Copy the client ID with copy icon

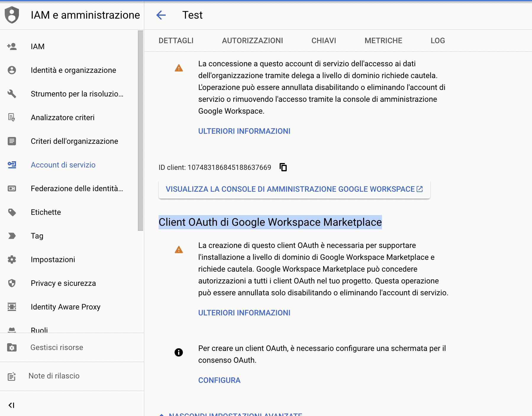pos(283,167)
